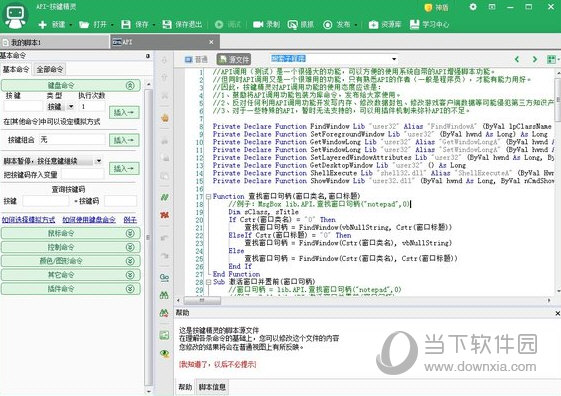Click the 查询按键码 按键 input box
This screenshot has width=561, height=396.
click(x=45, y=201)
